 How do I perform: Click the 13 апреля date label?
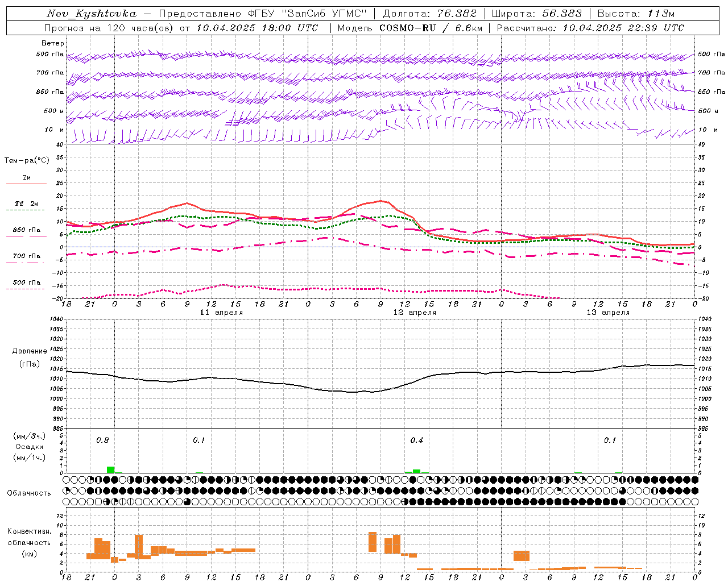coord(608,313)
